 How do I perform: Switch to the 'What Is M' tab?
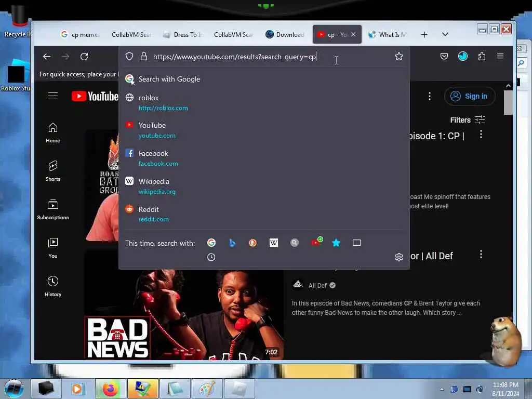388,35
